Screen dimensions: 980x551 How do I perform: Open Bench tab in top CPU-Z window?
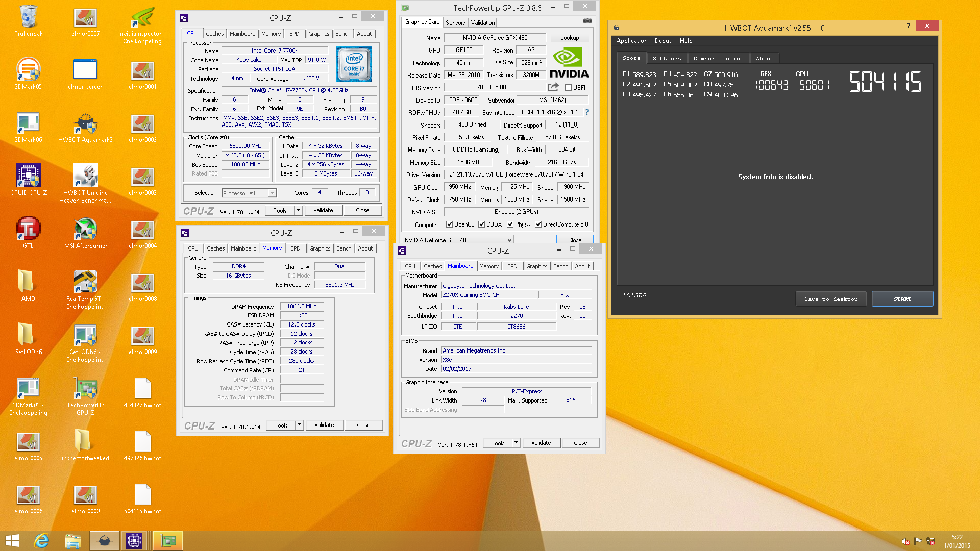343,34
